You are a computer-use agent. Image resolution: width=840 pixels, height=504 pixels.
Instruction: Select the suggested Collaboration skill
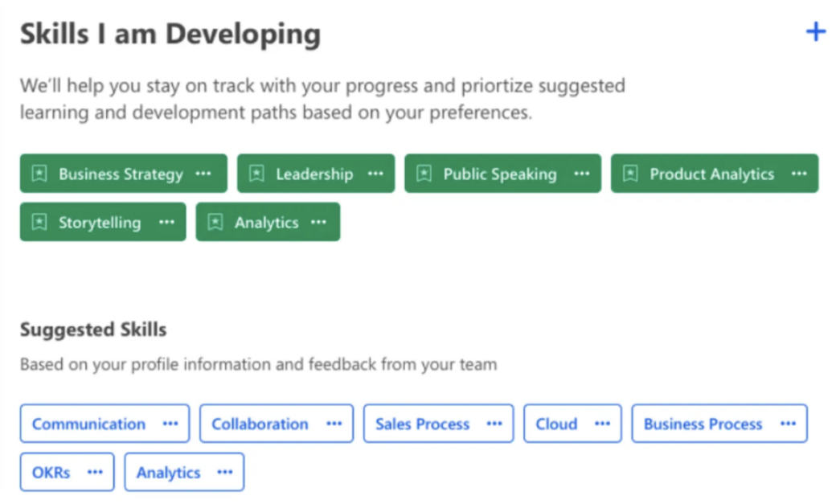click(x=260, y=424)
